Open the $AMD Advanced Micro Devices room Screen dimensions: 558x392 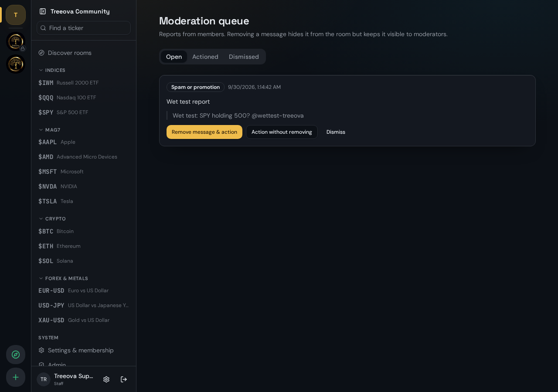pos(84,157)
